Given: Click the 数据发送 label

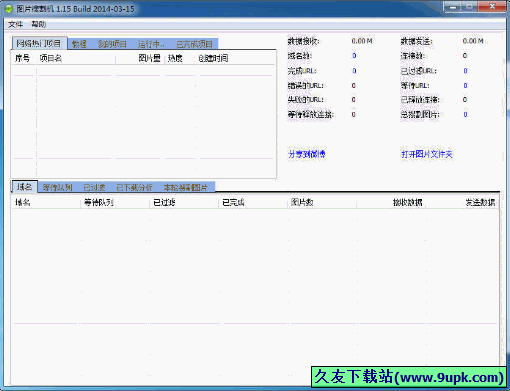Looking at the screenshot, I should (x=416, y=41).
